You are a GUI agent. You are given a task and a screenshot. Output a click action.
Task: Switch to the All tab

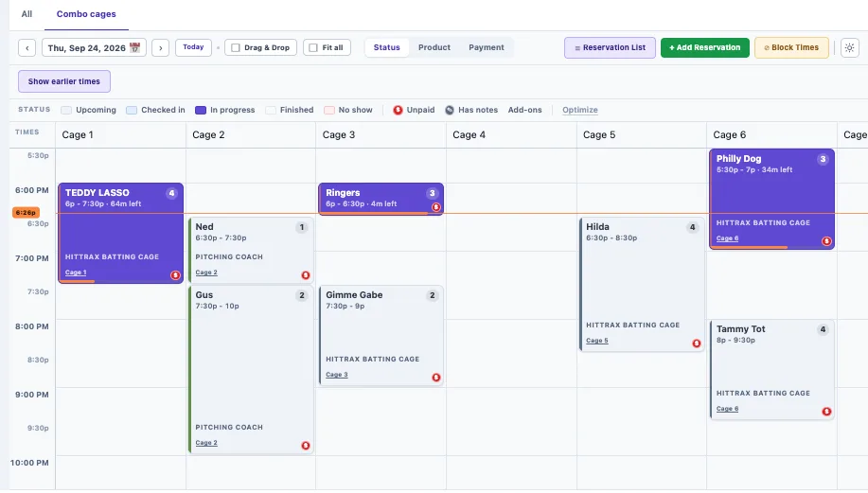point(27,14)
